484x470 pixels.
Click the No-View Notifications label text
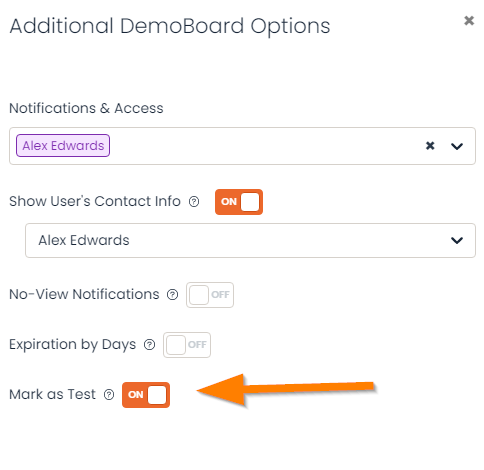(x=84, y=294)
